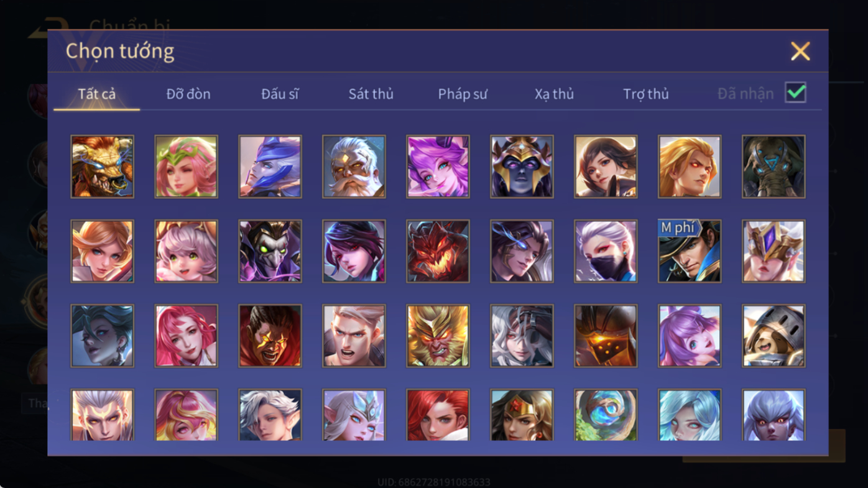
Task: Filter by the Xạ thủ tab
Action: [554, 94]
